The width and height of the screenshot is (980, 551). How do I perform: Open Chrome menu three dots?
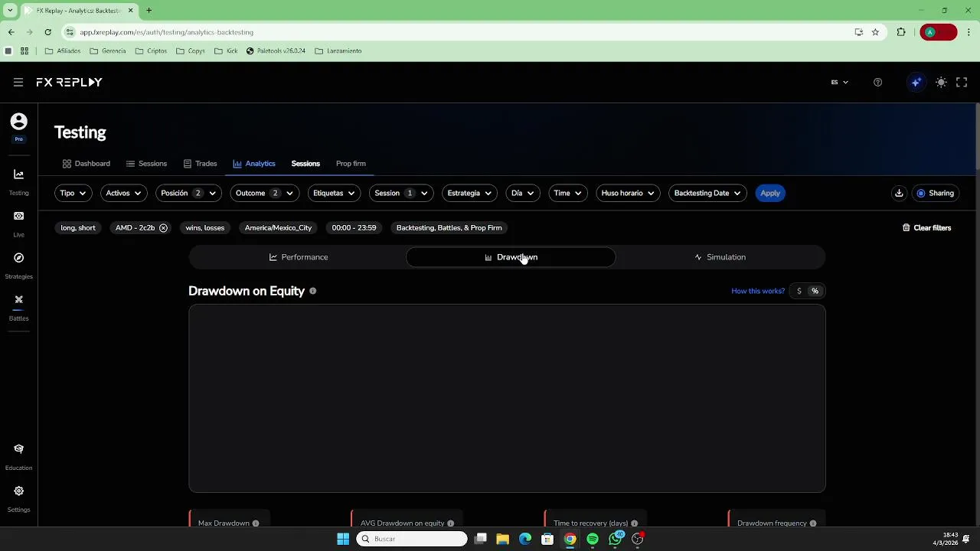969,32
